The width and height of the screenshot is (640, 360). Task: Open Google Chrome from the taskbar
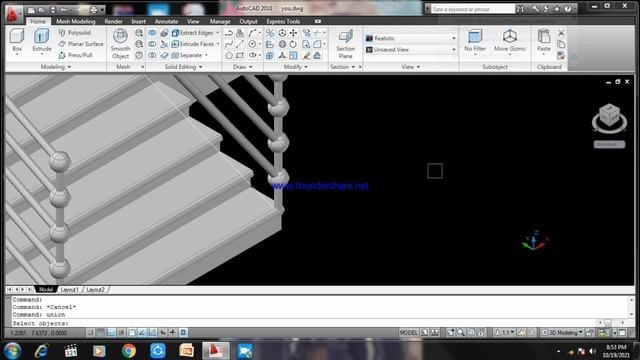[129, 351]
